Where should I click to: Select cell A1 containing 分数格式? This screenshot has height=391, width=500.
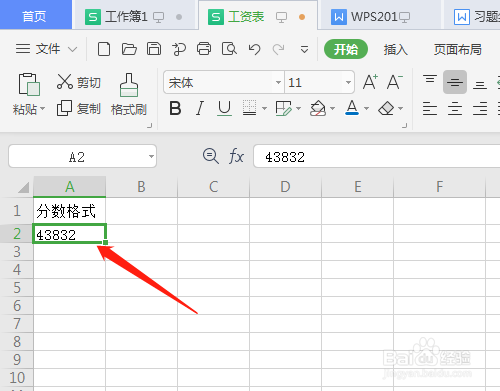click(70, 211)
